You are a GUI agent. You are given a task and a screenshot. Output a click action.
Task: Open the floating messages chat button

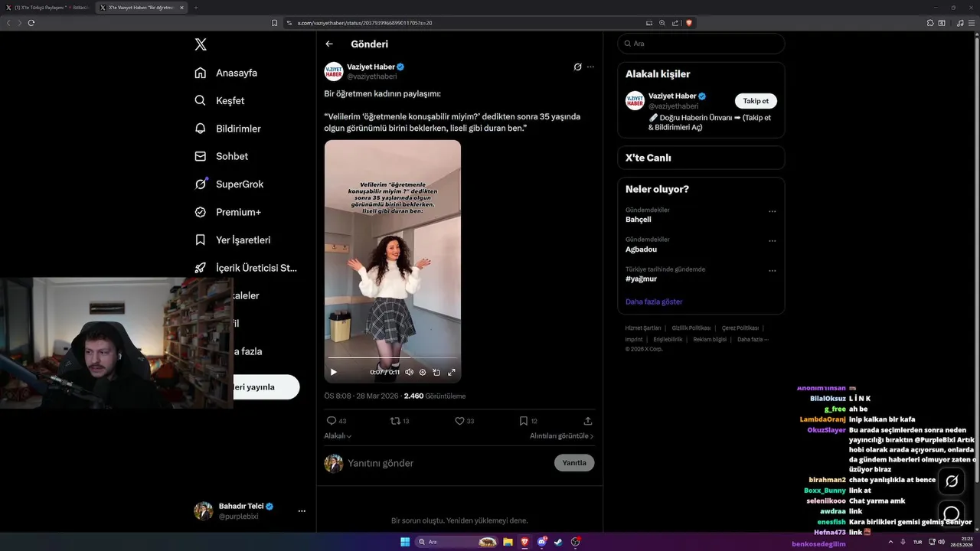[x=952, y=514]
